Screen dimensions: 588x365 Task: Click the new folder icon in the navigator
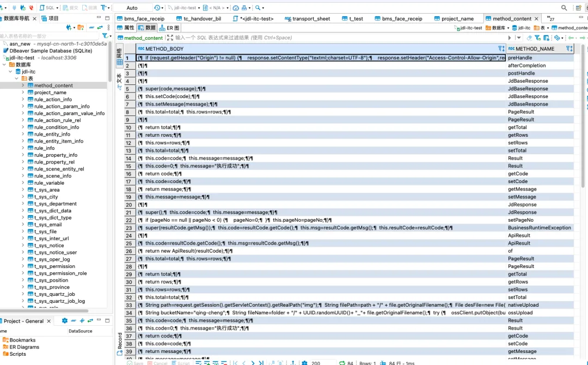pyautogui.click(x=80, y=27)
